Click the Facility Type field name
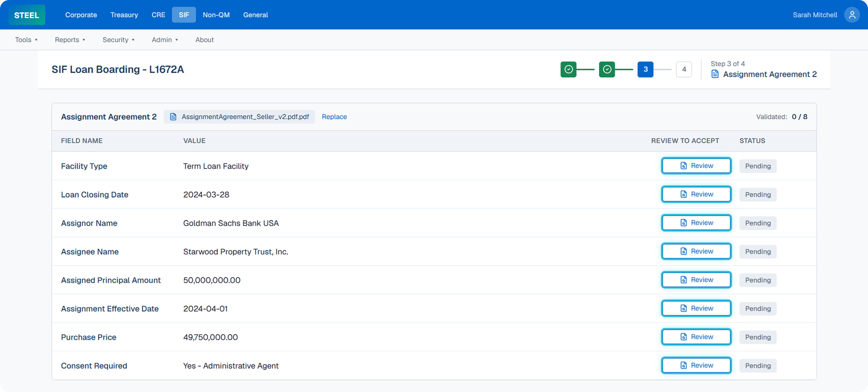This screenshot has height=392, width=868. click(84, 166)
